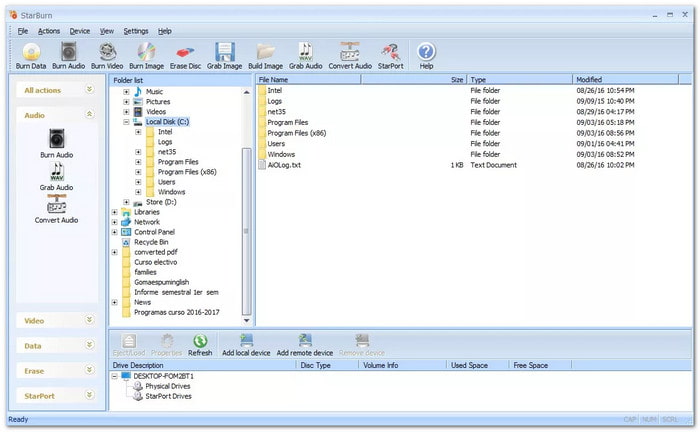Sort files by Type column header
The image size is (700, 432).
[519, 79]
